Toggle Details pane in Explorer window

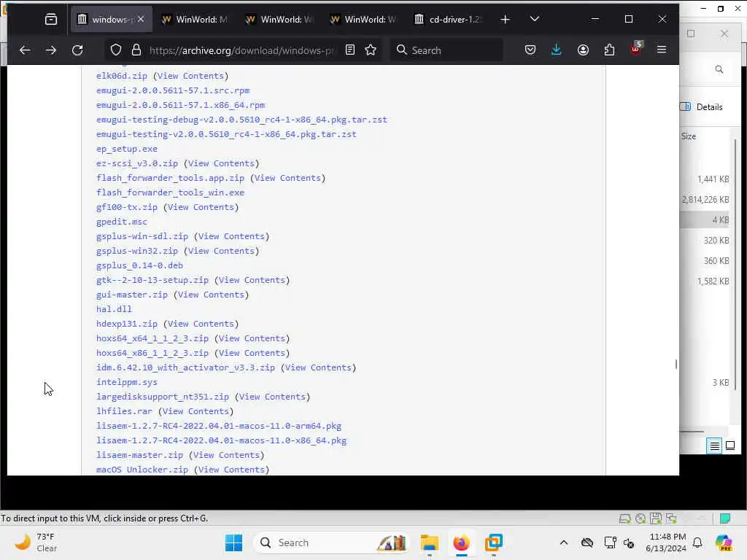pyautogui.click(x=701, y=106)
